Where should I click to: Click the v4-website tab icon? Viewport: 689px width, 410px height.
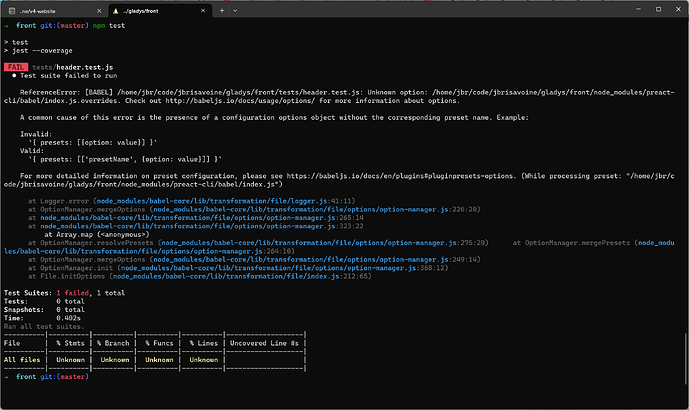[12, 11]
